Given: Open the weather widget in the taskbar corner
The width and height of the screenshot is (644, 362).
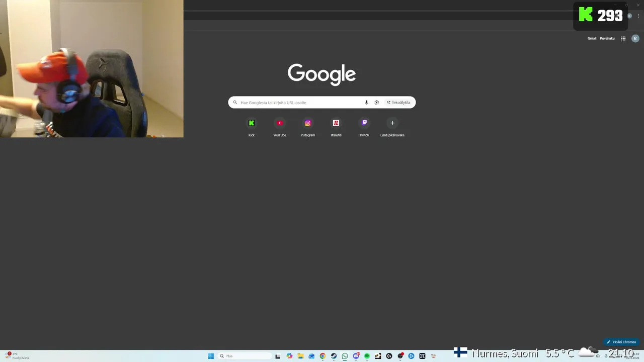Looking at the screenshot, I should (x=16, y=356).
